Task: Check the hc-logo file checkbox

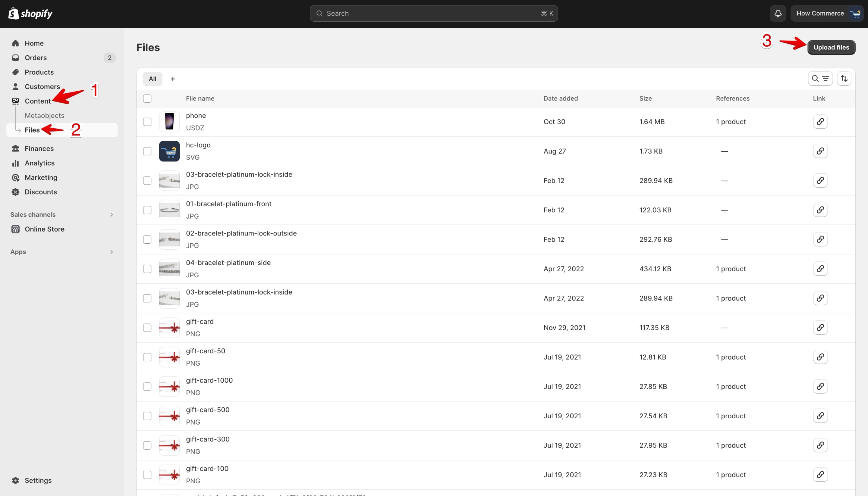Action: [x=147, y=151]
